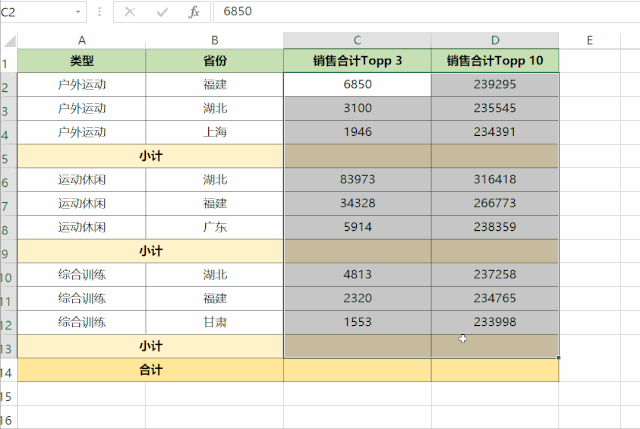Select cell with value 5914

tap(358, 227)
